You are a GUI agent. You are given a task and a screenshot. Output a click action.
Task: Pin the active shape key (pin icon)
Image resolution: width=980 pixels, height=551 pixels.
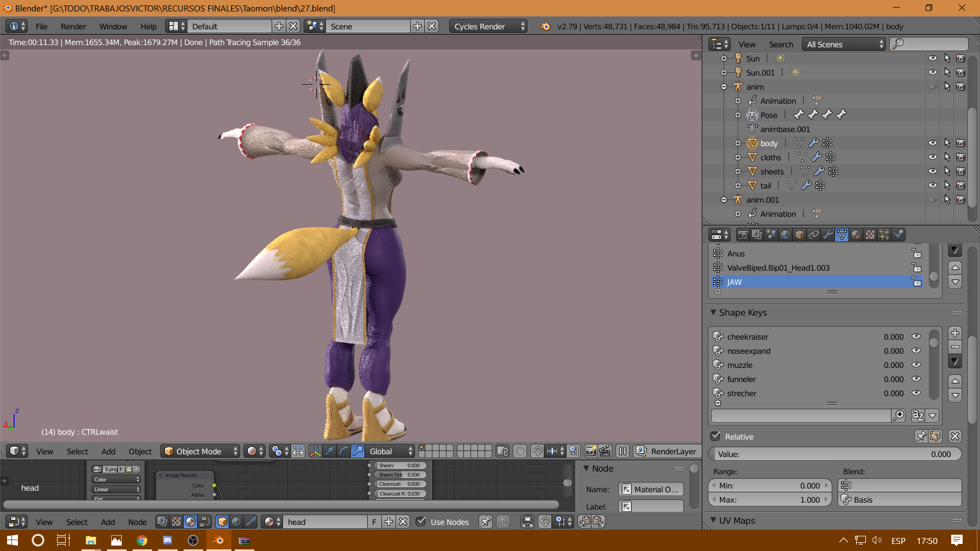921,436
